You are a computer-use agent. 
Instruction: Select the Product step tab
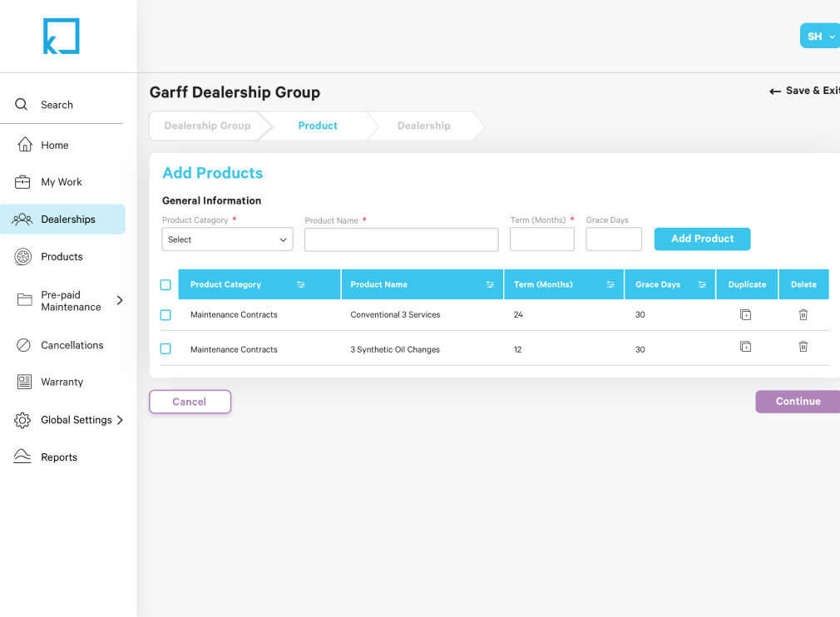click(x=318, y=126)
